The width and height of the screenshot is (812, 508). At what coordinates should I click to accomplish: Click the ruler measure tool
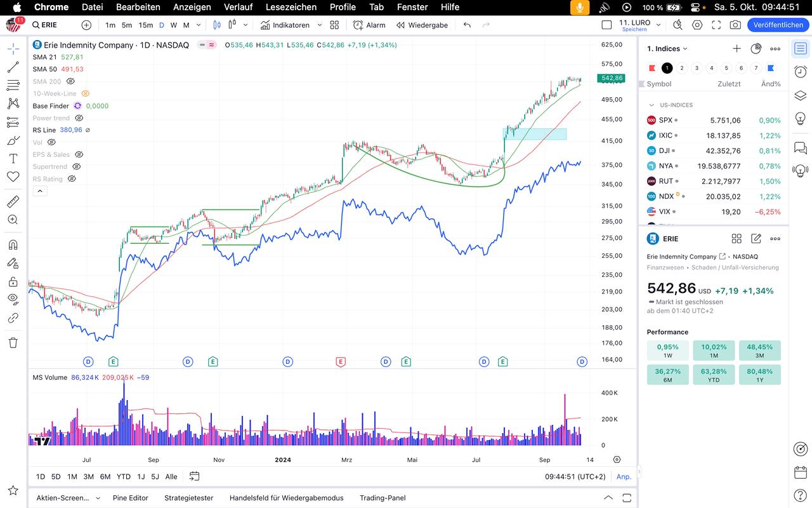coord(13,201)
